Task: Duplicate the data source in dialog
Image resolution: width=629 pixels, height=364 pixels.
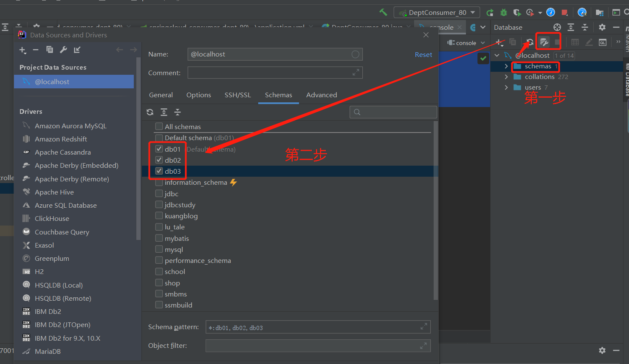Action: tap(50, 50)
